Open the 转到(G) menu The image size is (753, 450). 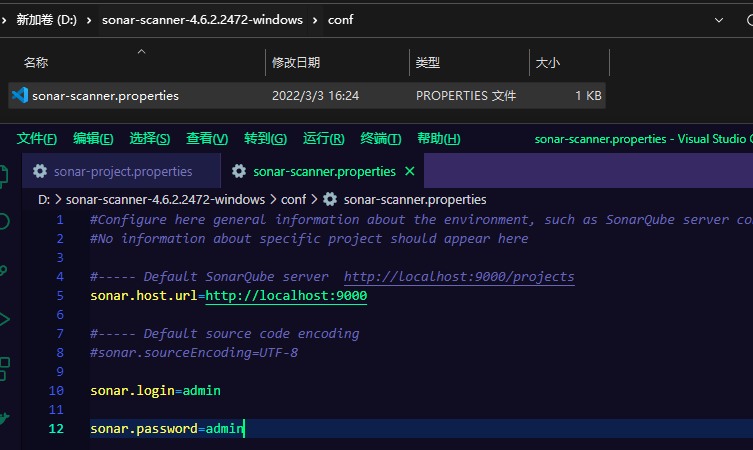[x=265, y=139]
